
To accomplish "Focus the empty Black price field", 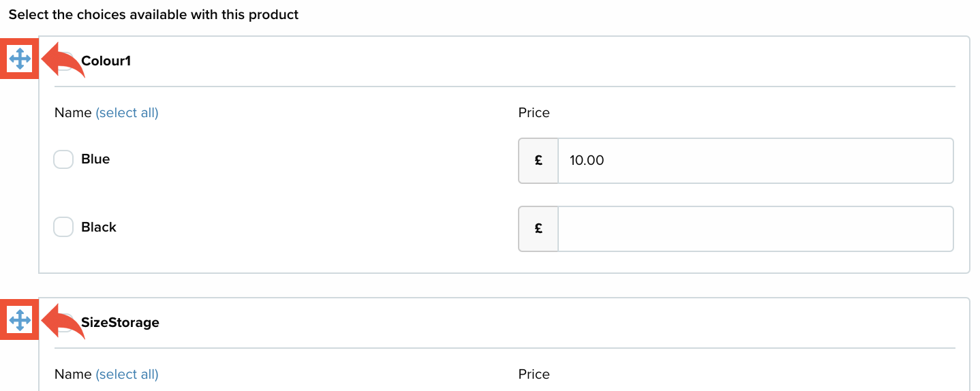I will coord(755,229).
